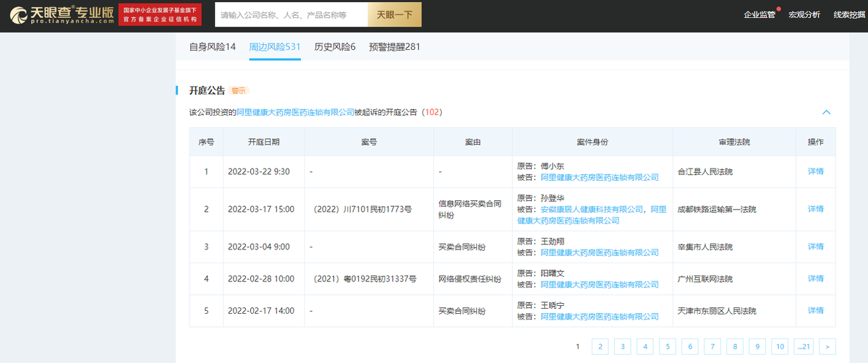Click the date 2022-03-22 9:30
The image size is (868, 363).
258,171
